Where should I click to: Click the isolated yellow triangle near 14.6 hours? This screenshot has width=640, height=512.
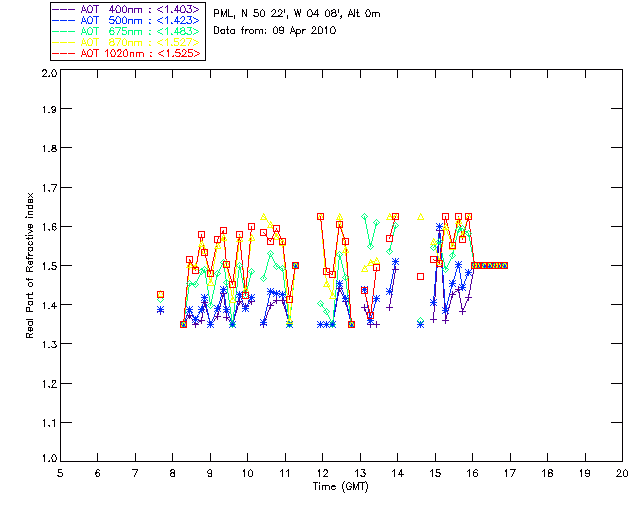click(x=420, y=217)
